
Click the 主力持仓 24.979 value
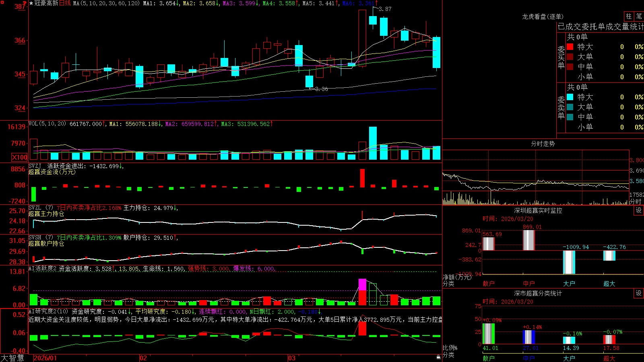click(164, 208)
